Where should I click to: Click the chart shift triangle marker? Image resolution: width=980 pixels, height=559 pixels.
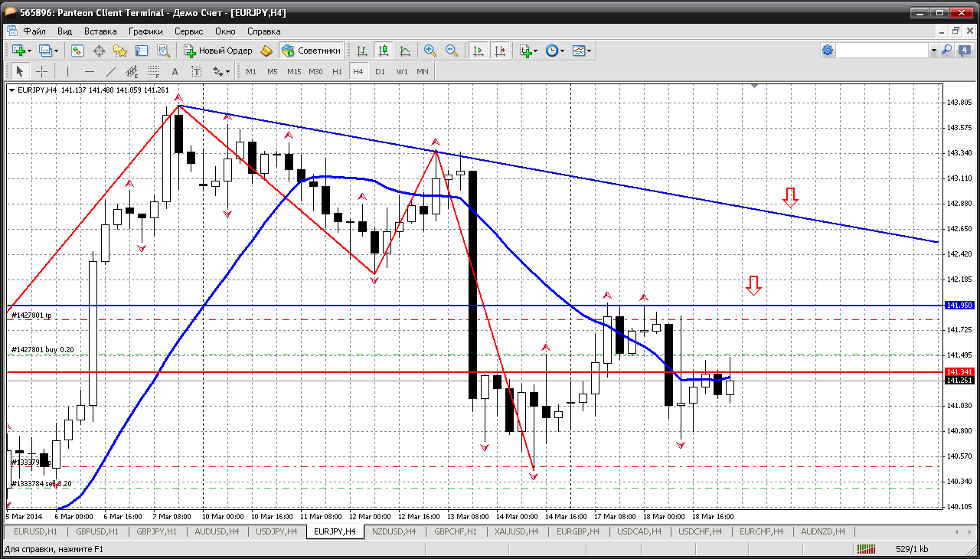tap(755, 87)
